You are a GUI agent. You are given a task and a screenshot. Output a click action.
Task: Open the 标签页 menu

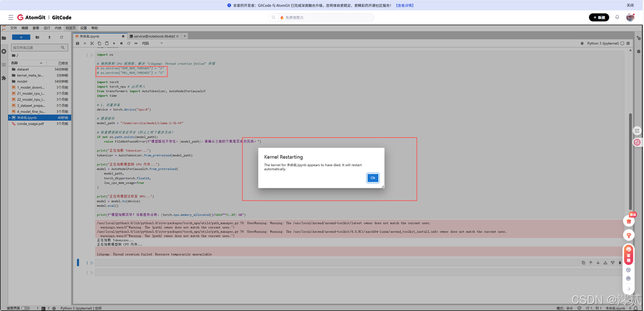[70, 28]
